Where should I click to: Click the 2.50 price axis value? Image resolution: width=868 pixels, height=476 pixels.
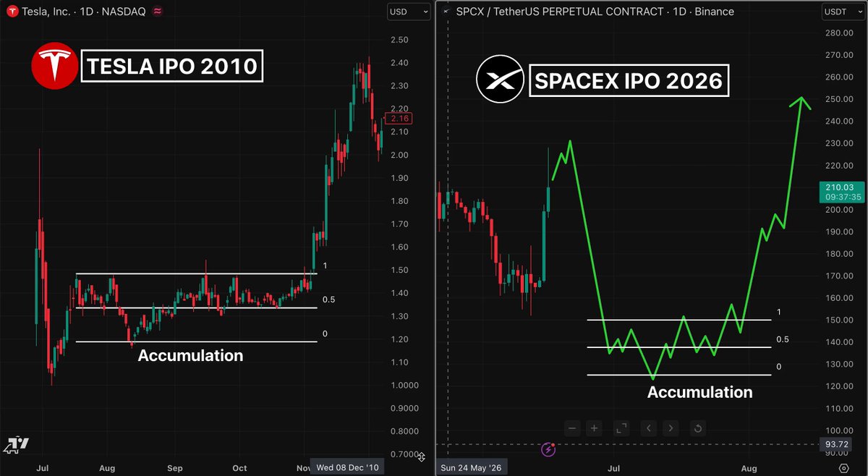coord(399,40)
